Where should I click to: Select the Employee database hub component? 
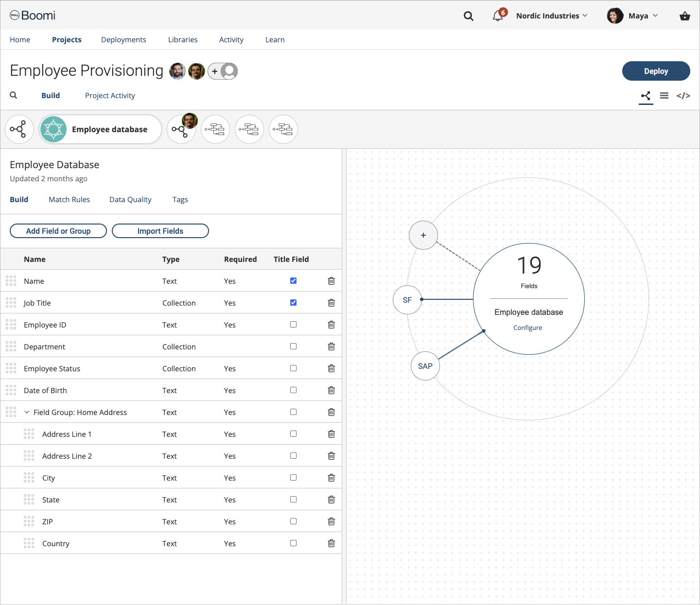[101, 129]
